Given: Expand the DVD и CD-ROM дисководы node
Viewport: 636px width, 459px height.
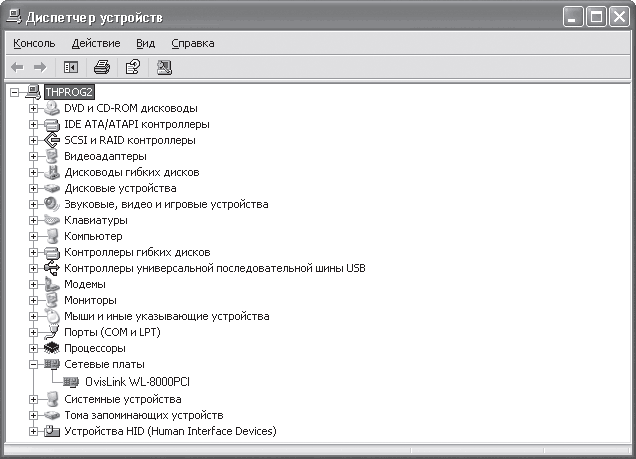Looking at the screenshot, I should click(33, 108).
